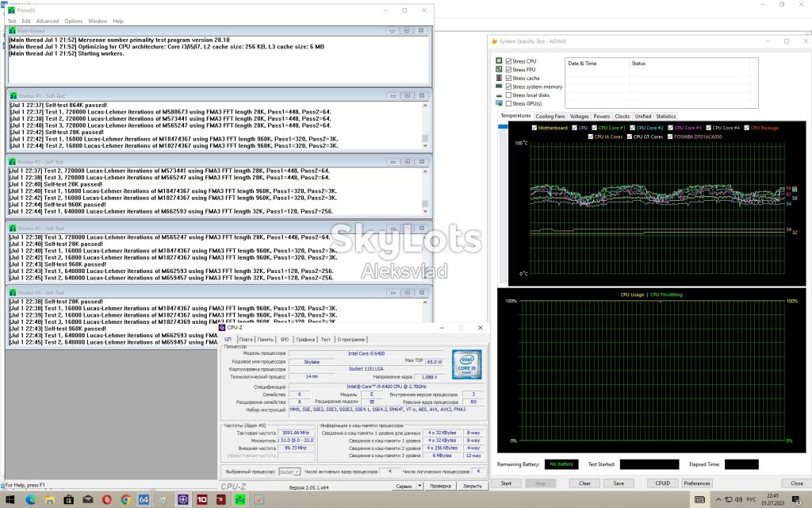Open the touch keyboard tray icon
The image size is (812, 508).
pos(699,500)
